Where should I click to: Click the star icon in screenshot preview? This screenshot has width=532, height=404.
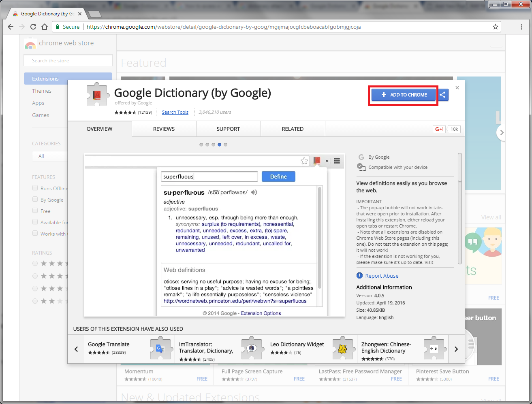(x=304, y=161)
